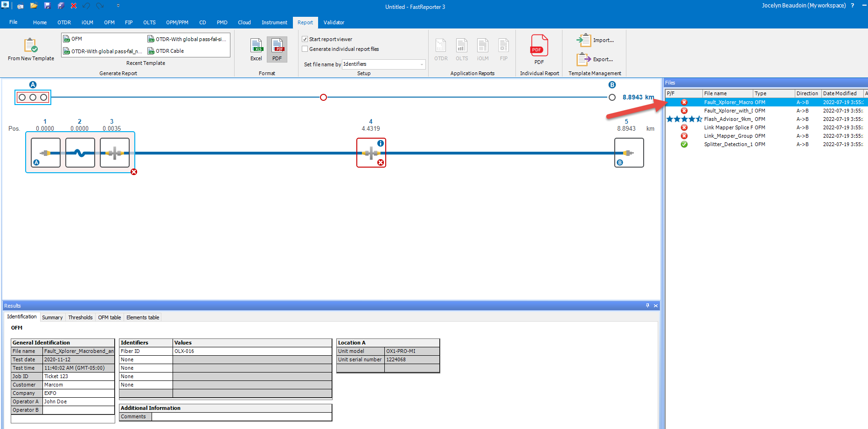868x429 pixels.
Task: Click the FIP application report icon
Action: coord(504,49)
